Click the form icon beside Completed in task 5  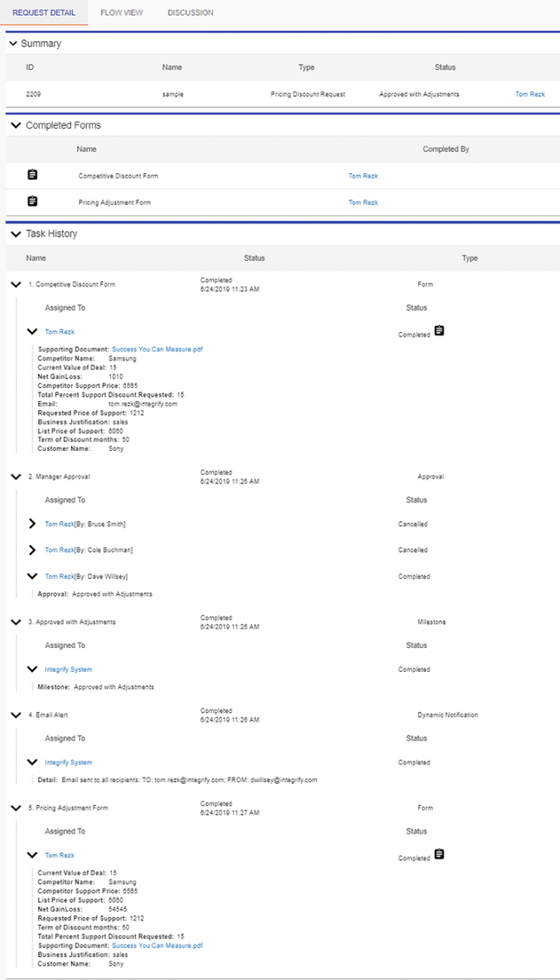439,854
